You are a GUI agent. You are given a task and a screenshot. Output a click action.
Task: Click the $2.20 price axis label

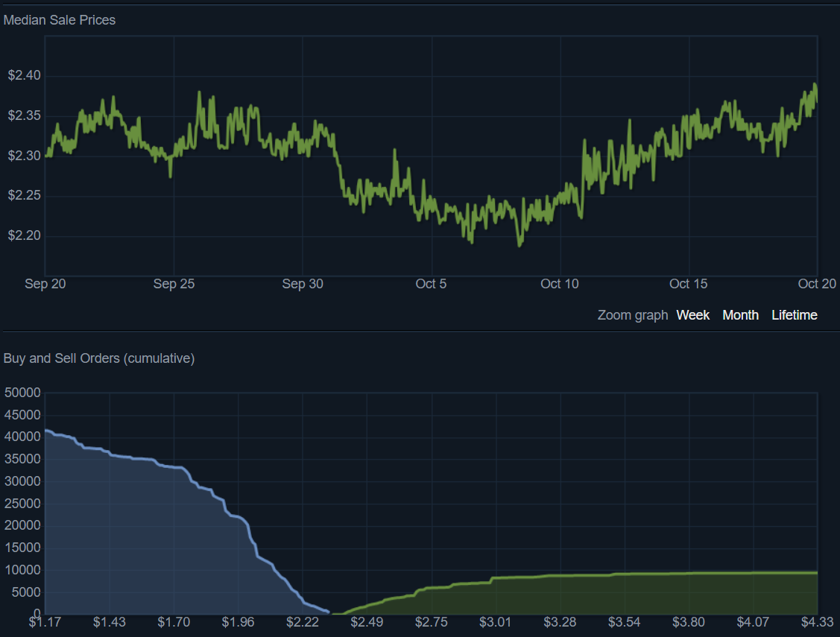tap(24, 235)
